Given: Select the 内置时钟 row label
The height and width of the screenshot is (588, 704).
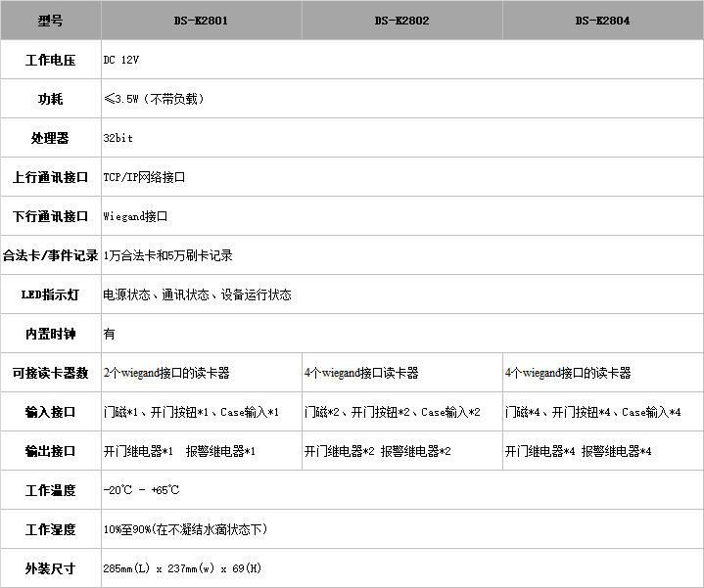Looking at the screenshot, I should [50, 334].
